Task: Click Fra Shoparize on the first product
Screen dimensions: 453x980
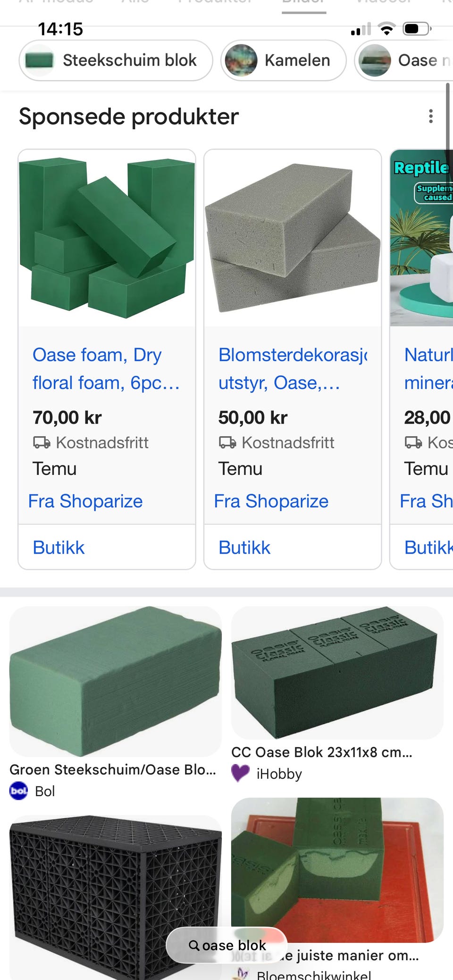Action: pyautogui.click(x=85, y=501)
